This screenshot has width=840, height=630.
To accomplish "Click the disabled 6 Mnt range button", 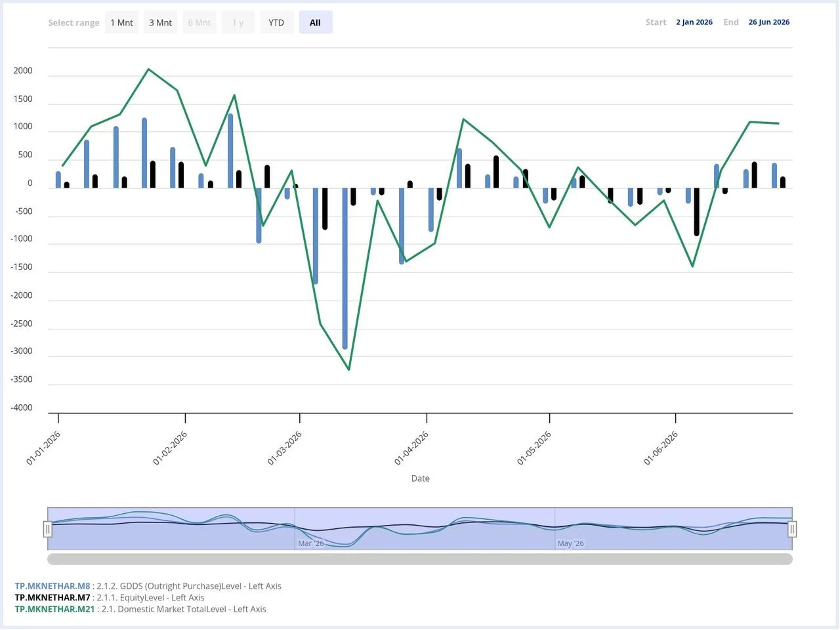I will pyautogui.click(x=199, y=22).
